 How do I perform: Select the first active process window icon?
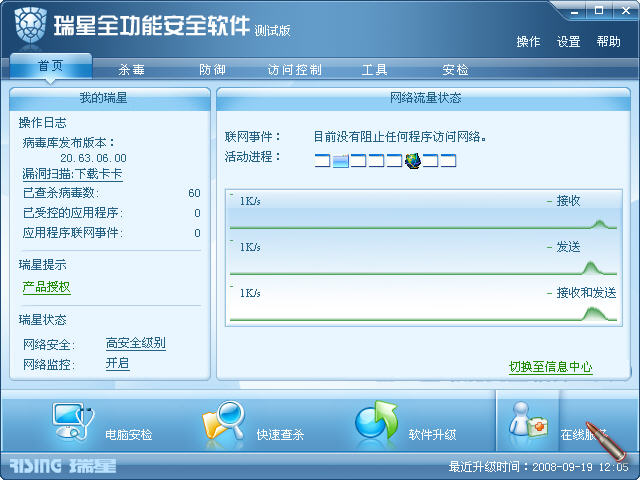pos(322,160)
